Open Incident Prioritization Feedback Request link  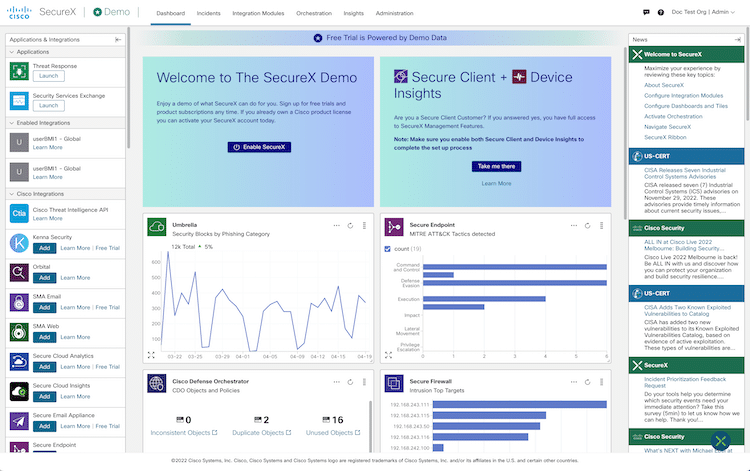[685, 383]
